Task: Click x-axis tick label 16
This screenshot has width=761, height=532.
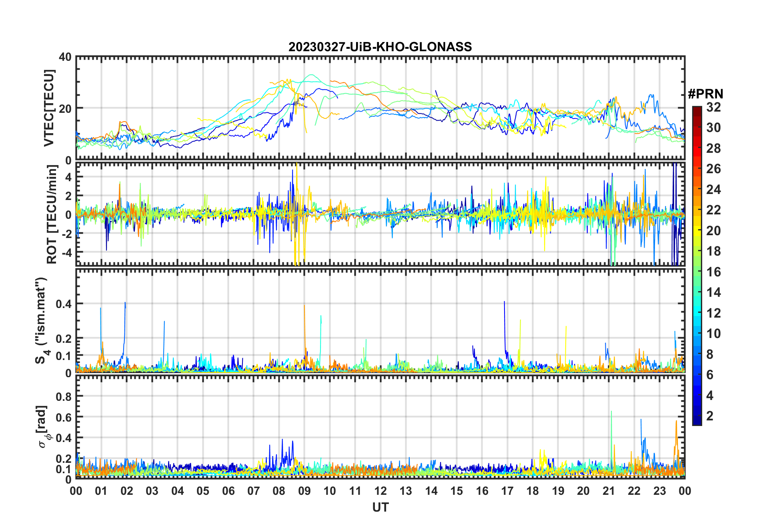Action: click(x=482, y=491)
